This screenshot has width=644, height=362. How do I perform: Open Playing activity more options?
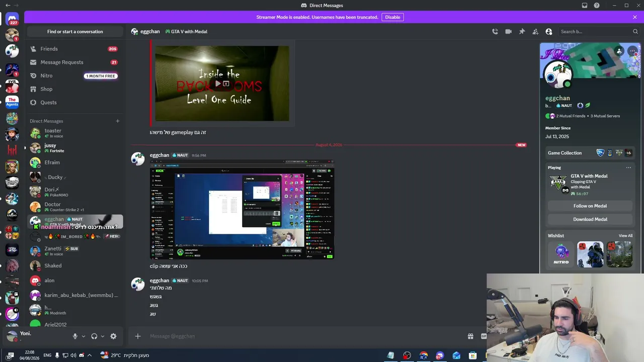628,167
